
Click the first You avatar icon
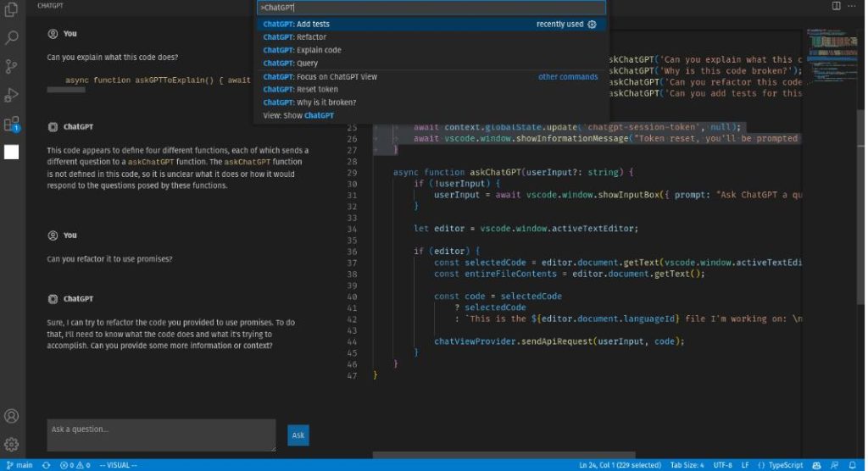click(x=53, y=34)
